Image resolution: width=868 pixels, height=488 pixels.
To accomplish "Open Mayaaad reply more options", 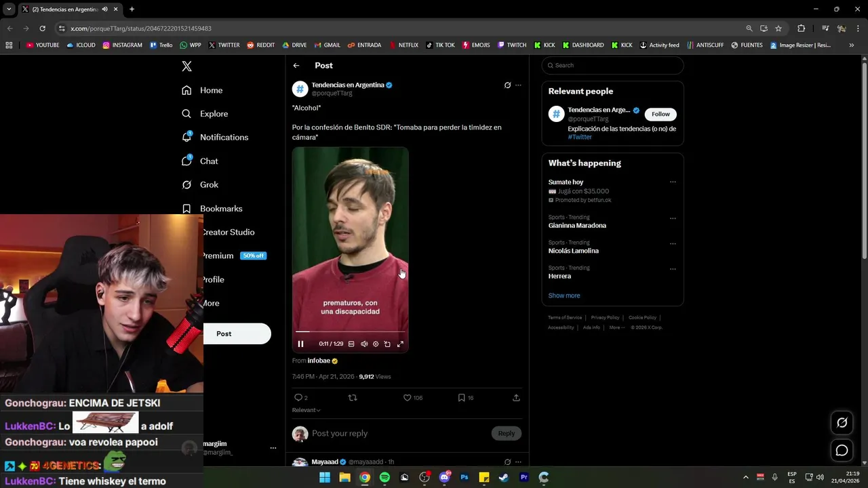I will coord(518,462).
